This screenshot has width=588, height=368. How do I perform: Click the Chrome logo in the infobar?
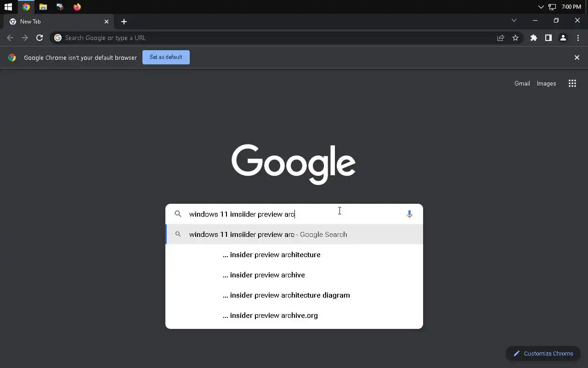(x=12, y=57)
